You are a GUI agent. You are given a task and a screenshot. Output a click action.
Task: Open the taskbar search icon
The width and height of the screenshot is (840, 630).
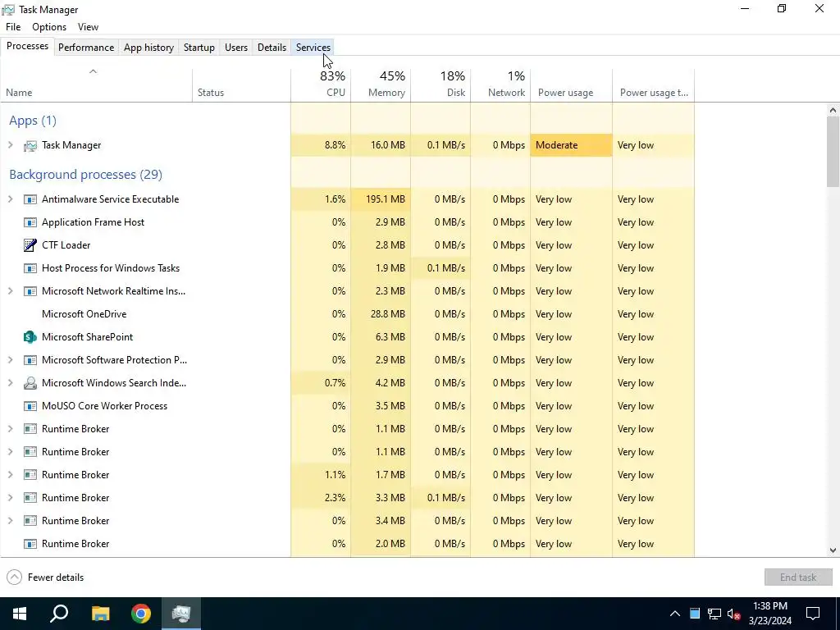(59, 614)
